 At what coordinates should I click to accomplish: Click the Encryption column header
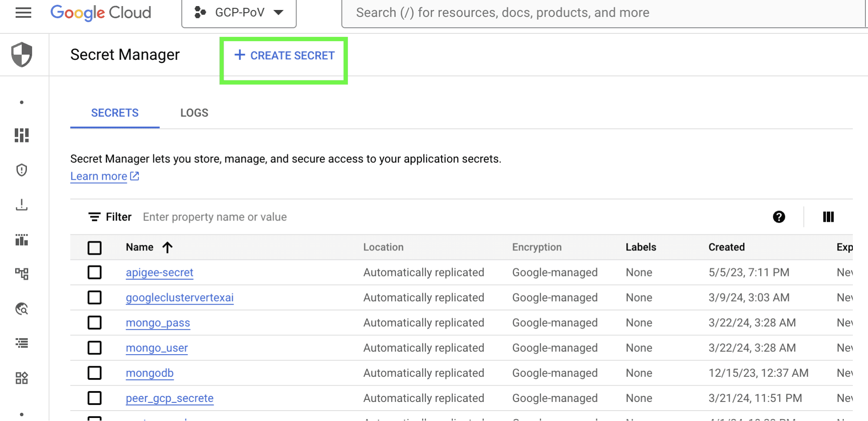tap(537, 247)
